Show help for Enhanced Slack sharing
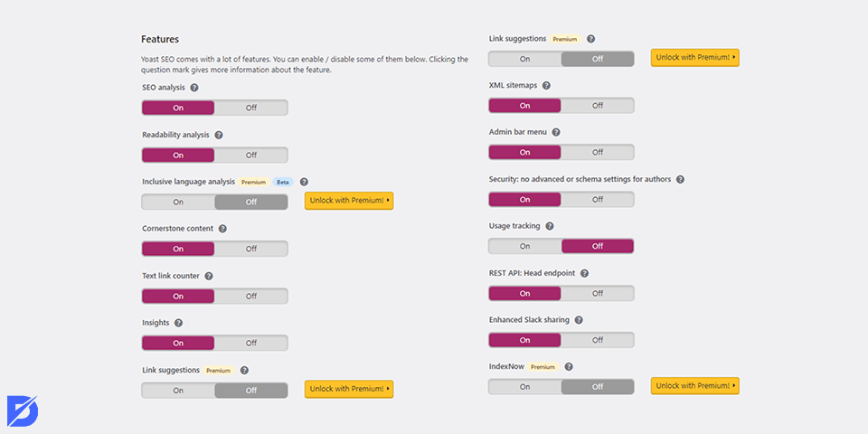Viewport: 868px width, 434px height. tap(579, 320)
